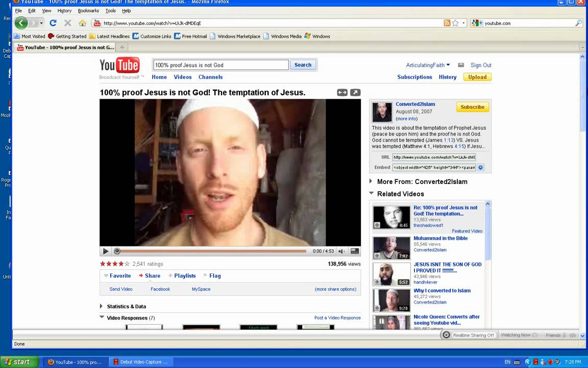Viewport: 588px width, 368px height.
Task: Mute the video volume icon
Action: 341,251
